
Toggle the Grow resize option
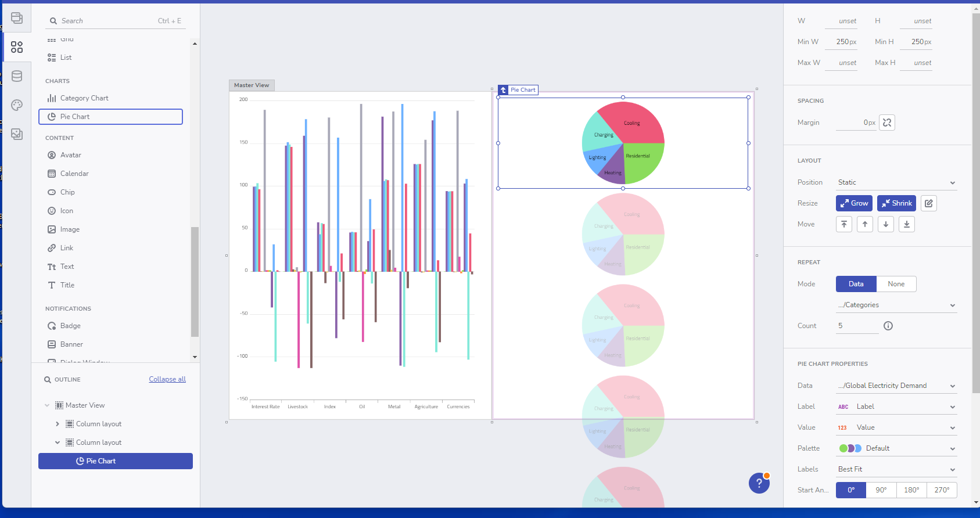point(854,203)
